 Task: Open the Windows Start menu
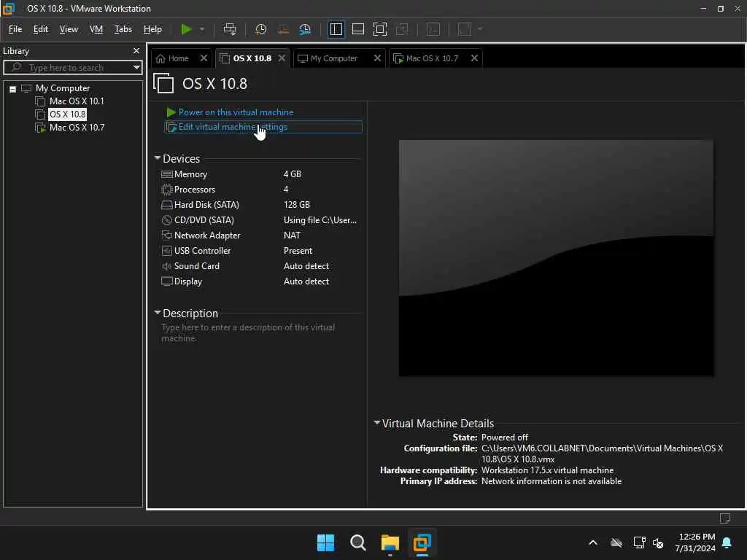325,542
